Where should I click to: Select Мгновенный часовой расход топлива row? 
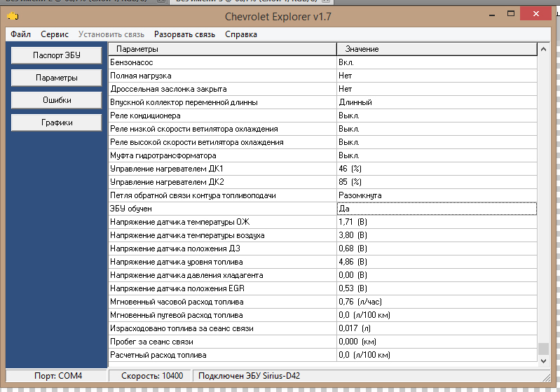click(x=322, y=302)
